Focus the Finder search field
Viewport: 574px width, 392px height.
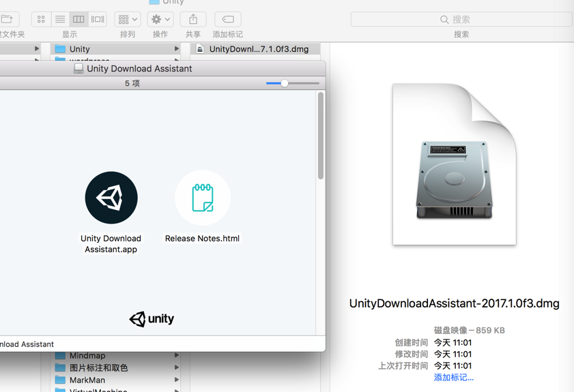tap(461, 19)
